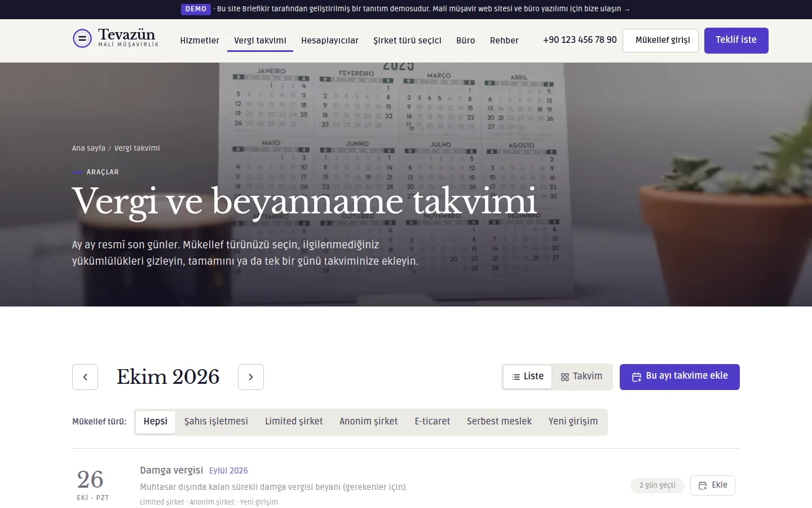
Task: Filter by Anonim şirket
Action: pos(369,422)
